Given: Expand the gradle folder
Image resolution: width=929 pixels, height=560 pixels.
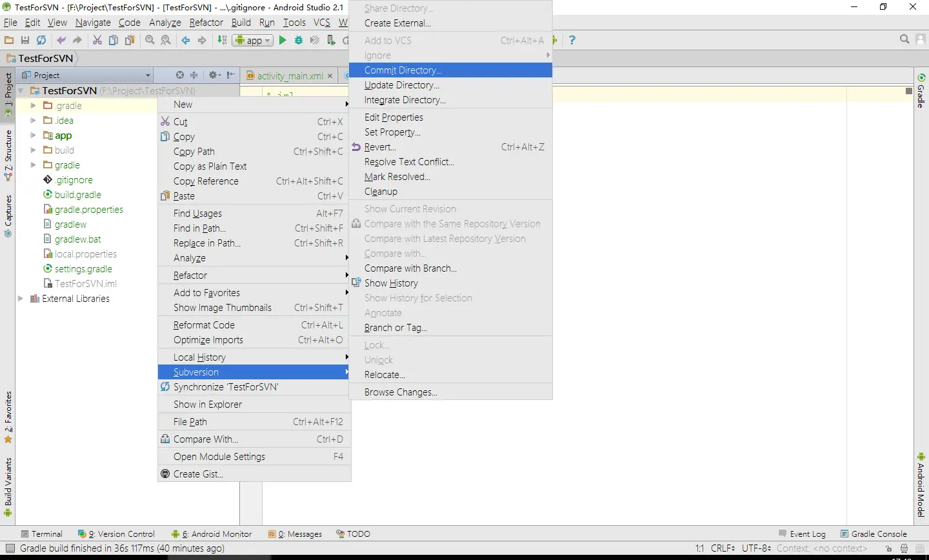Looking at the screenshot, I should coord(34,165).
